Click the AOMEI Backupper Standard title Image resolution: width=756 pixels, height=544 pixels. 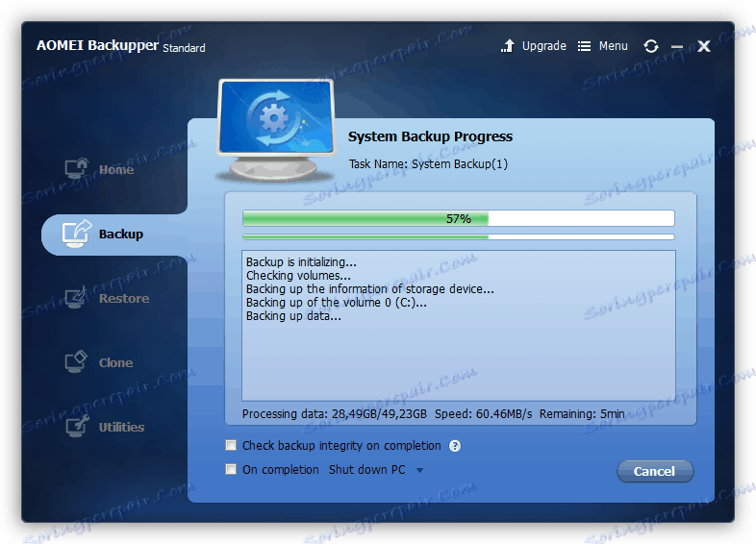[x=121, y=46]
